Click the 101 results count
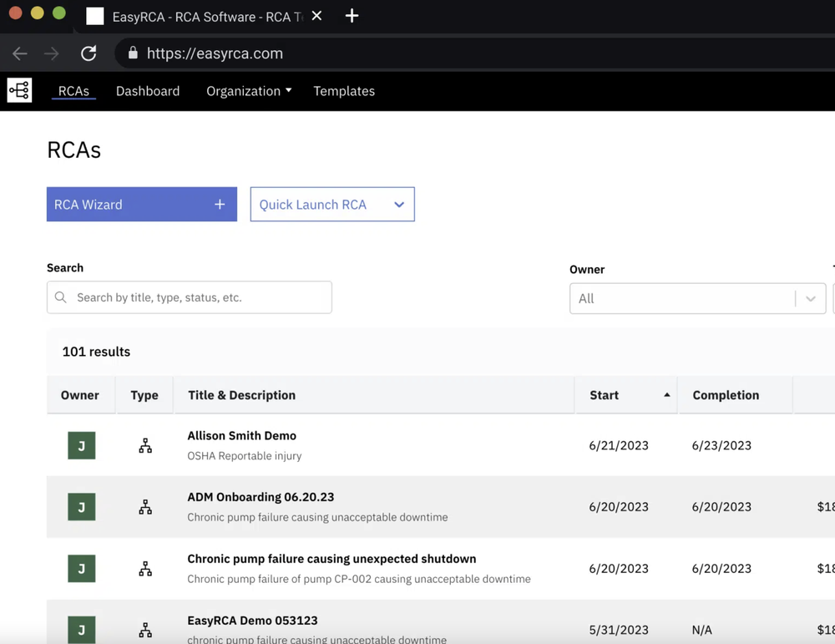Image resolution: width=835 pixels, height=644 pixels. (x=96, y=352)
